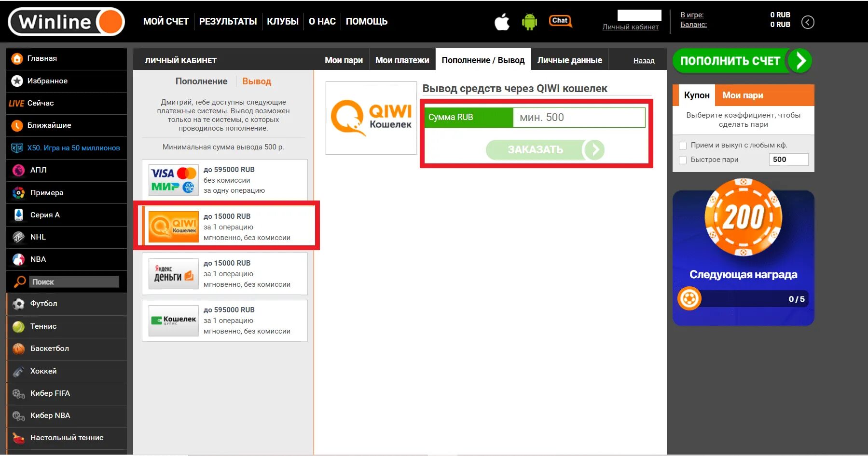
Task: Open the Android app icon
Action: 529,22
